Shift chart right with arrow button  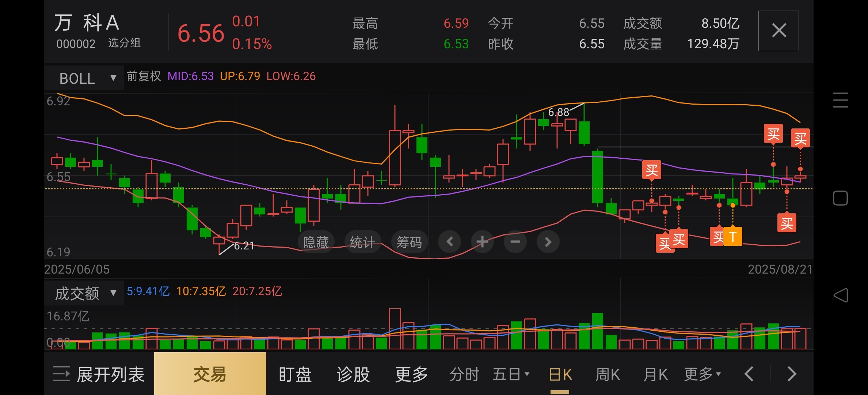point(548,242)
